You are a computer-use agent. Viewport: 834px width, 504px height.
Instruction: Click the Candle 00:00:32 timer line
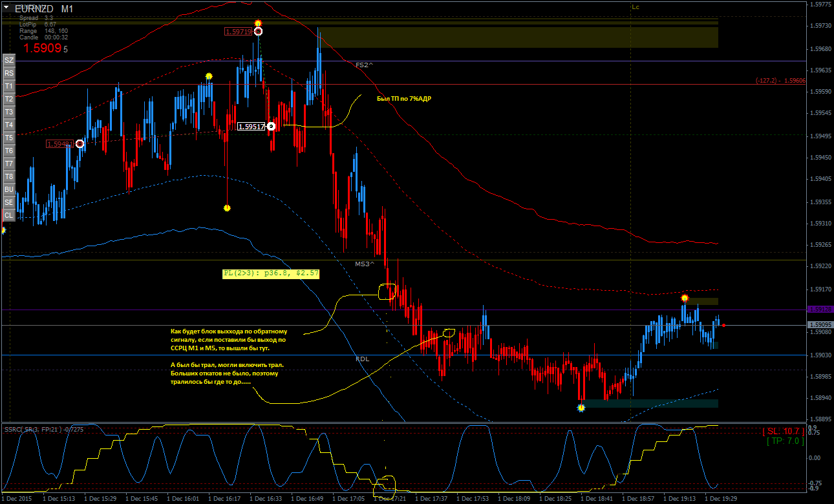[x=44, y=37]
